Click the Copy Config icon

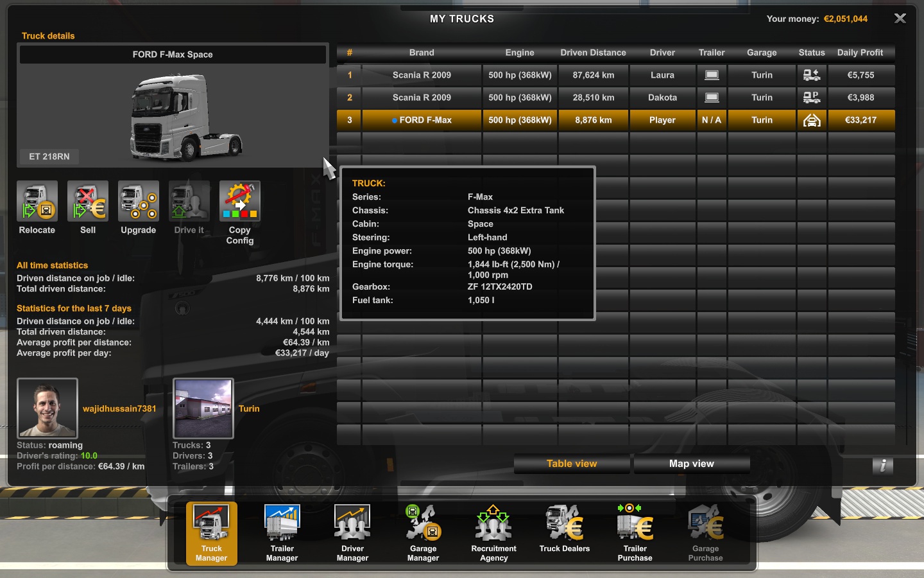click(x=240, y=201)
